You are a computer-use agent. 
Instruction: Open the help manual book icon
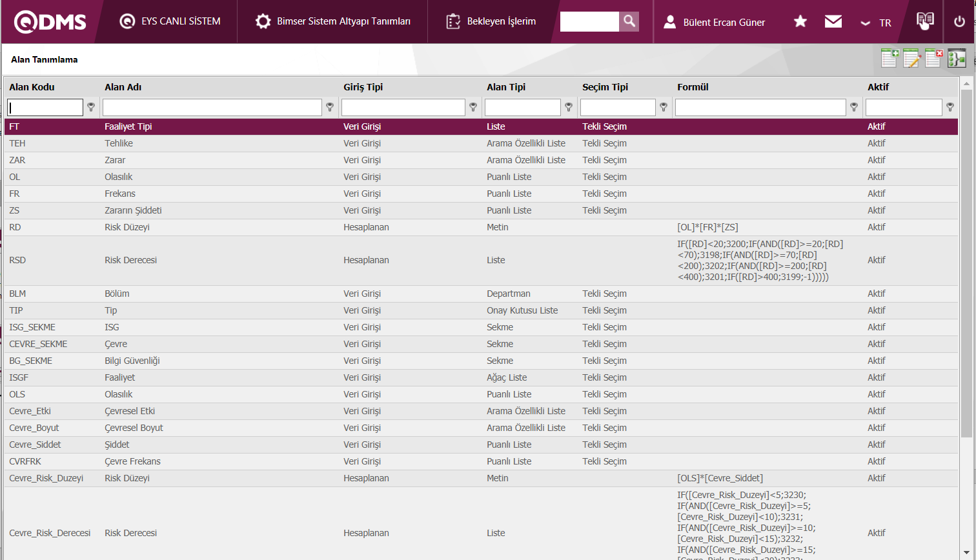[925, 21]
